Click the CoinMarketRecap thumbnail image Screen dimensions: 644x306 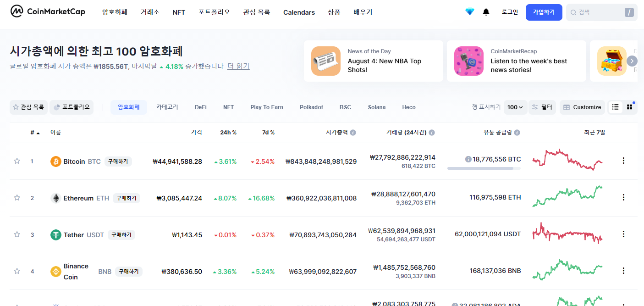(x=469, y=61)
